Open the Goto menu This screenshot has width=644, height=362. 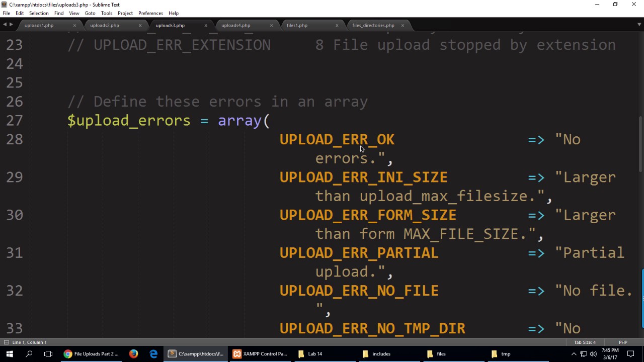[x=90, y=13]
